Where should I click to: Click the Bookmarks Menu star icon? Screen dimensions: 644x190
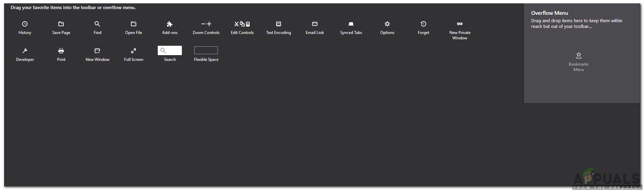point(579,55)
